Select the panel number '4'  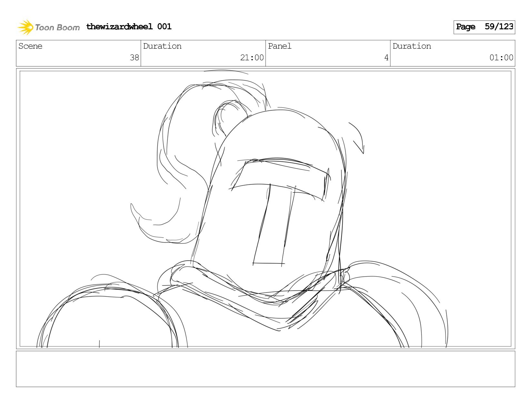point(386,58)
